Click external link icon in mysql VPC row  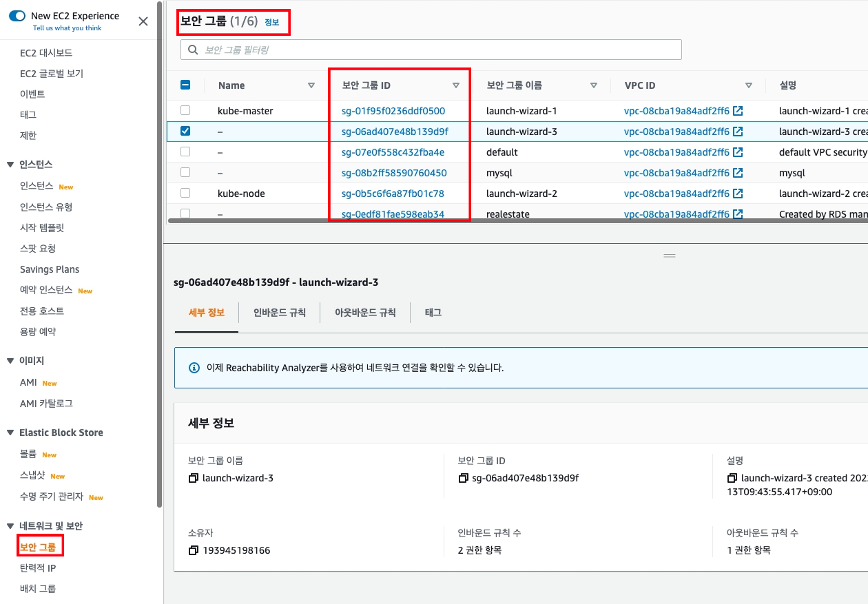(738, 173)
